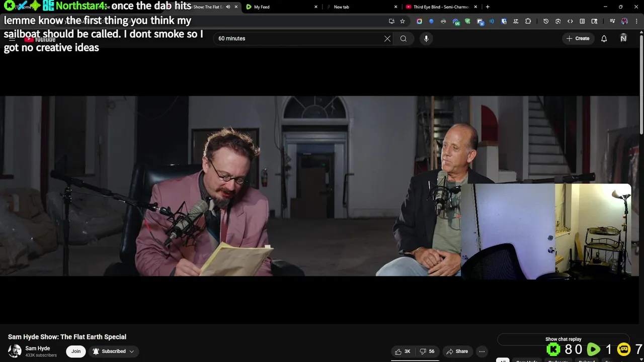Switch to Third Eye Blind Semi-Charmed tab
This screenshot has height=362, width=644.
point(441,7)
